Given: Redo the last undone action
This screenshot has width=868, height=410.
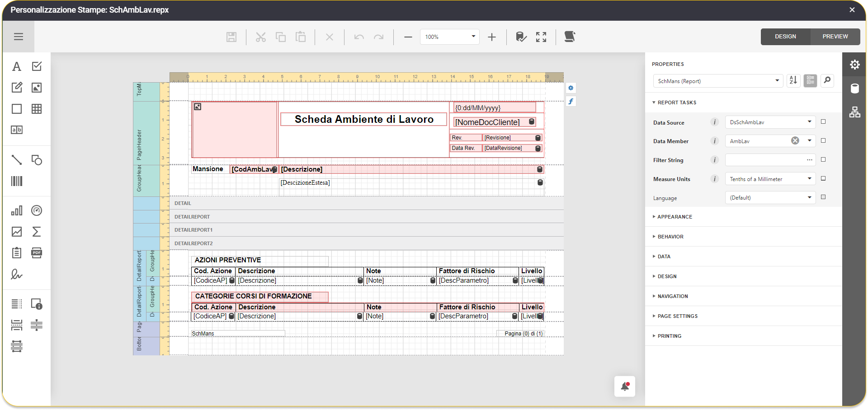Looking at the screenshot, I should pos(379,37).
